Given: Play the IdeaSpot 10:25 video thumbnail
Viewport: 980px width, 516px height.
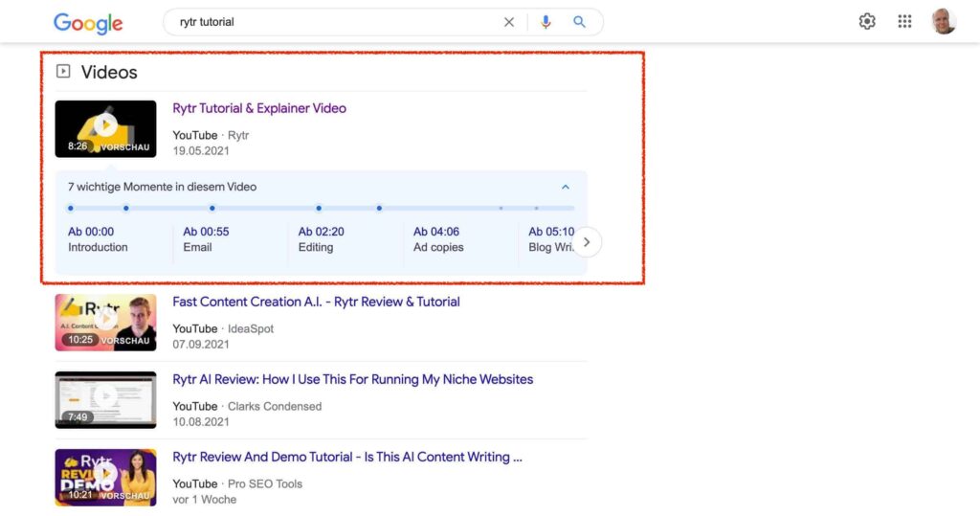Looking at the screenshot, I should pos(105,322).
